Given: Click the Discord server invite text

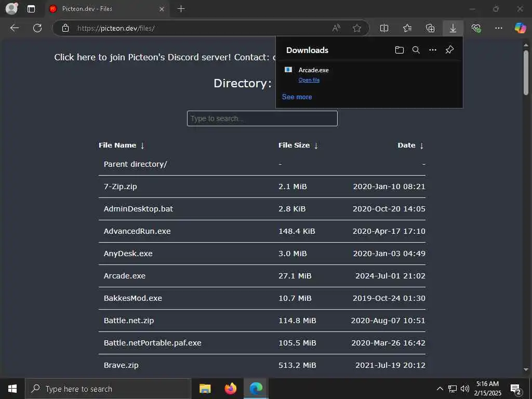Looking at the screenshot, I should click(x=142, y=57).
